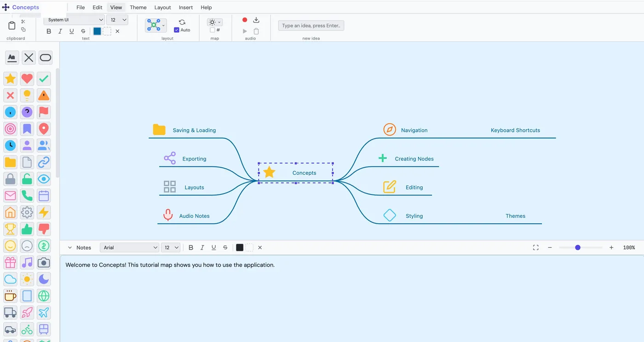Viewport: 644px width, 342px height.
Task: Start audio recording with the red button
Action: coord(245,20)
